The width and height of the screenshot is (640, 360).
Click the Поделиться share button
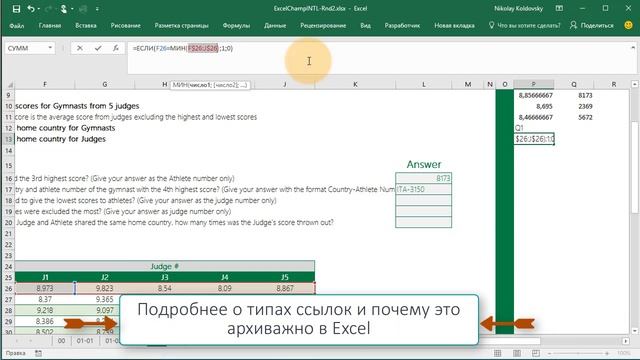(x=592, y=25)
